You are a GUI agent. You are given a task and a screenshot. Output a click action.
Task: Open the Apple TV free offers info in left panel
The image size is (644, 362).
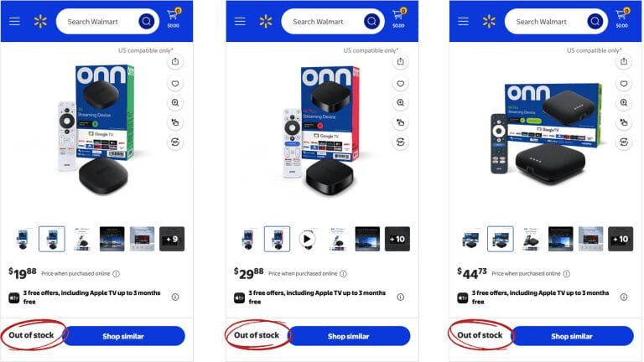(x=175, y=297)
